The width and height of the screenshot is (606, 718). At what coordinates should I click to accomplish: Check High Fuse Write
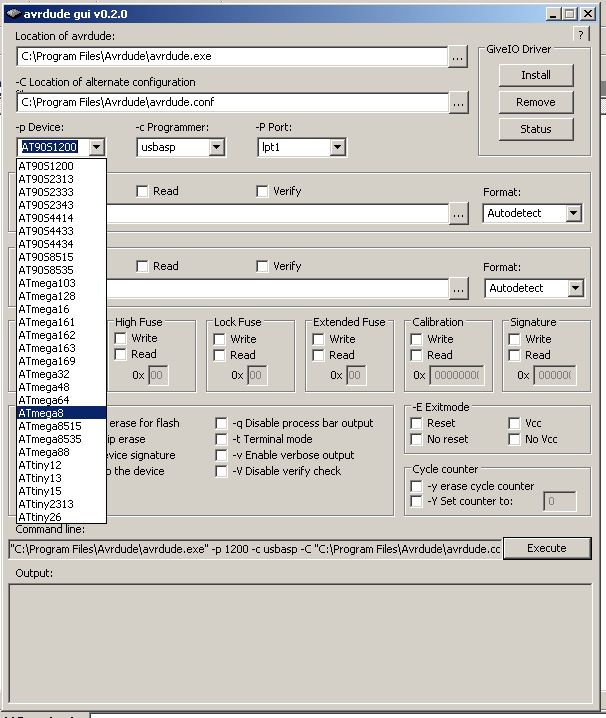[x=120, y=338]
